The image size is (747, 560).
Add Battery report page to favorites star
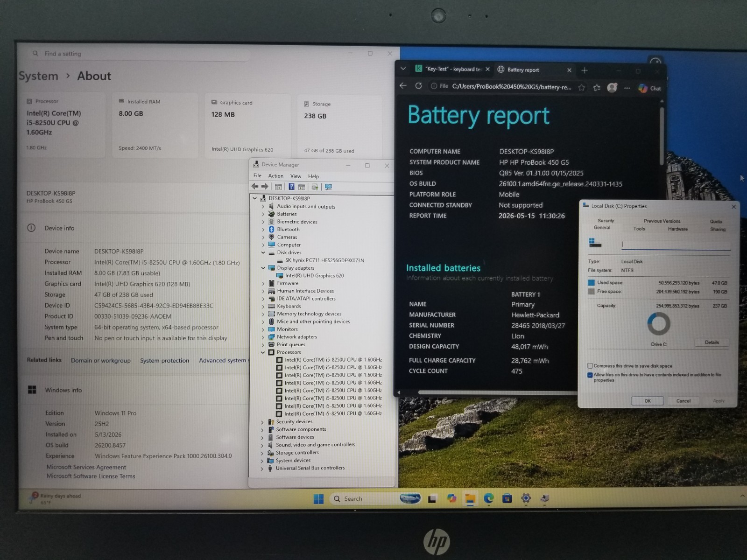click(581, 87)
